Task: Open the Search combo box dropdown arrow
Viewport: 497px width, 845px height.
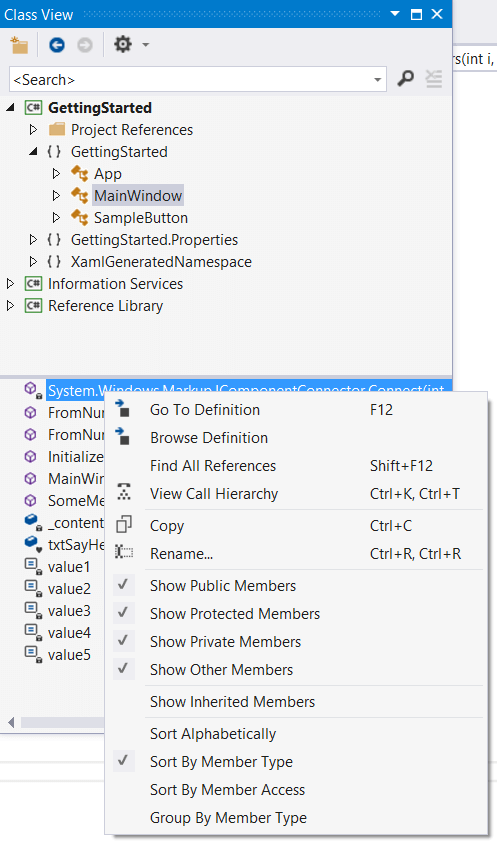Action: [377, 80]
